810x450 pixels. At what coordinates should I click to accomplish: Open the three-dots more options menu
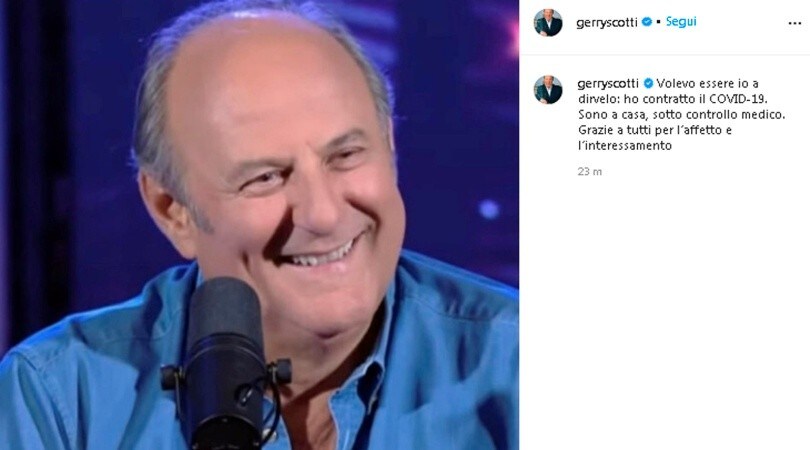[795, 24]
